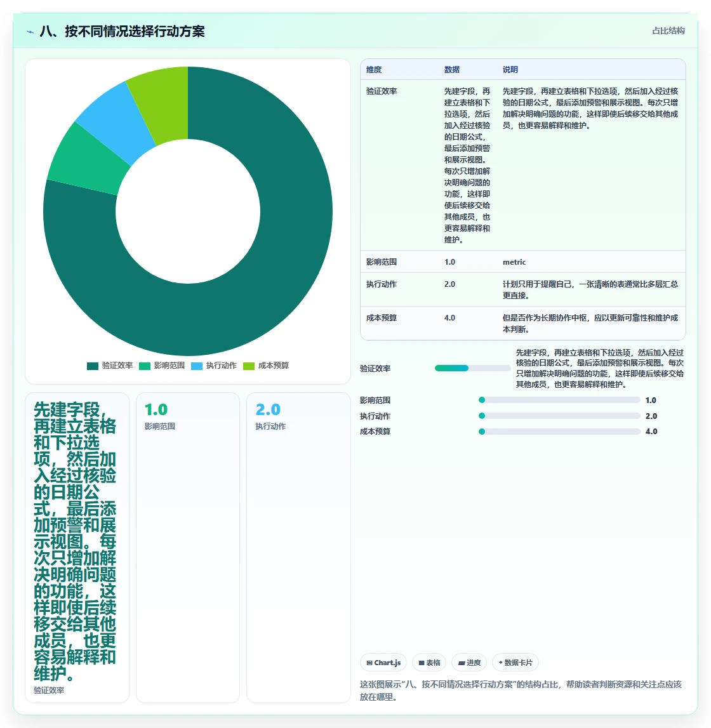Click table value 2.0 for 执行动作

point(449,284)
